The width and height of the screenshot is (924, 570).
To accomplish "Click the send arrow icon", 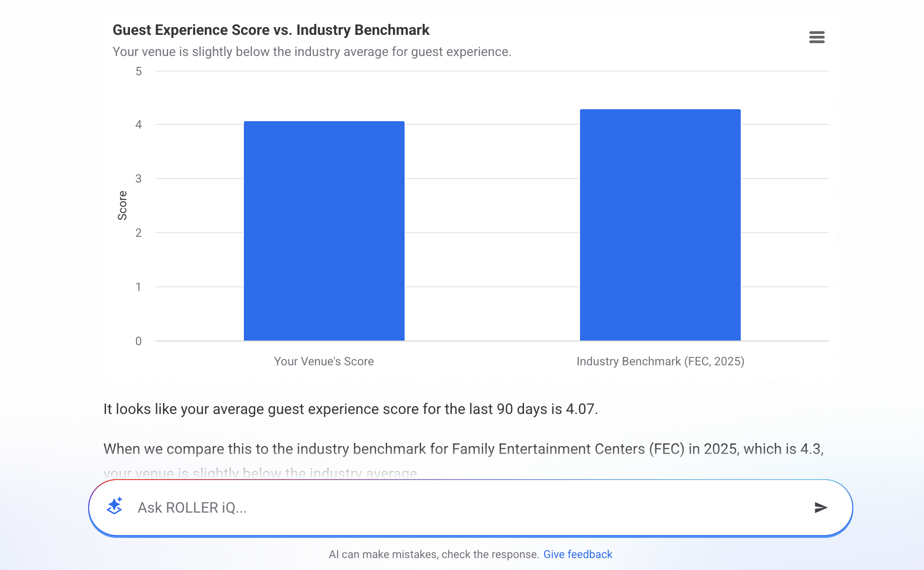I will tap(820, 508).
